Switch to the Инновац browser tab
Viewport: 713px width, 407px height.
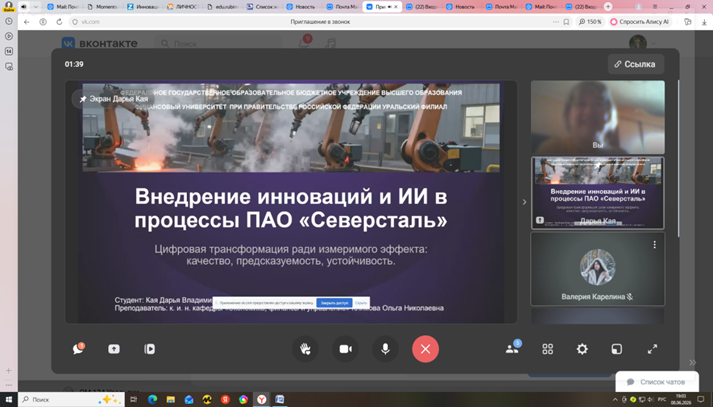click(x=143, y=7)
